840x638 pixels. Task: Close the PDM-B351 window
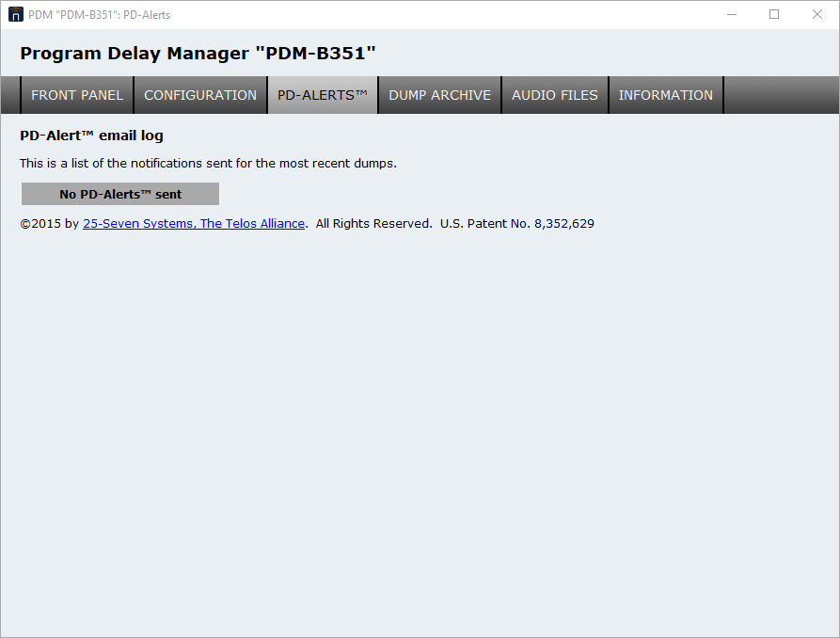pos(816,15)
